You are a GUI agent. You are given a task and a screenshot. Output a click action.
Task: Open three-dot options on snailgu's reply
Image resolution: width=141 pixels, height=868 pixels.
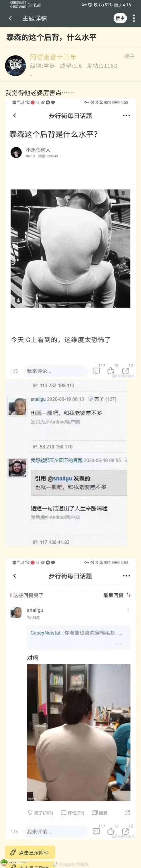(x=128, y=609)
